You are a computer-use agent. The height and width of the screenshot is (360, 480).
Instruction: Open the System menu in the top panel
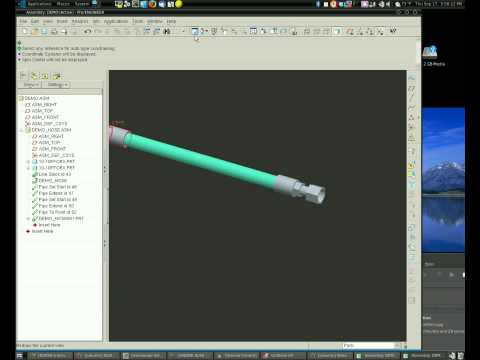(82, 4)
